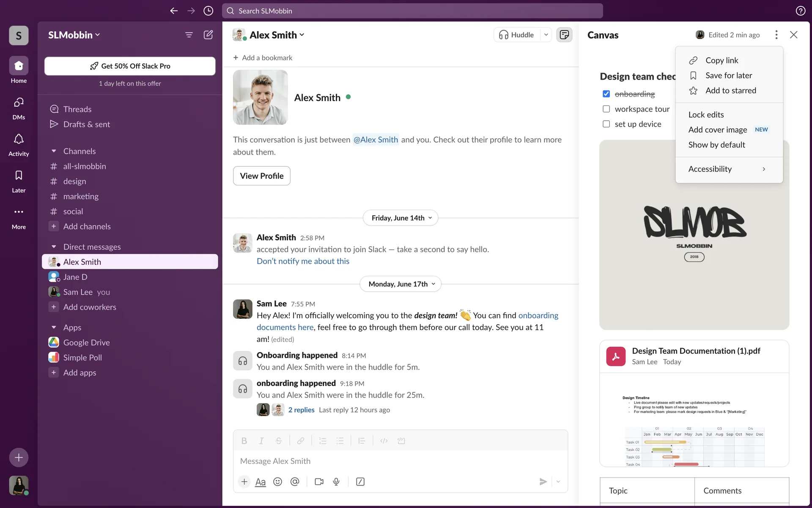Image resolution: width=812 pixels, height=508 pixels.
Task: Uncheck the onboarding checklist item
Action: pyautogui.click(x=606, y=94)
